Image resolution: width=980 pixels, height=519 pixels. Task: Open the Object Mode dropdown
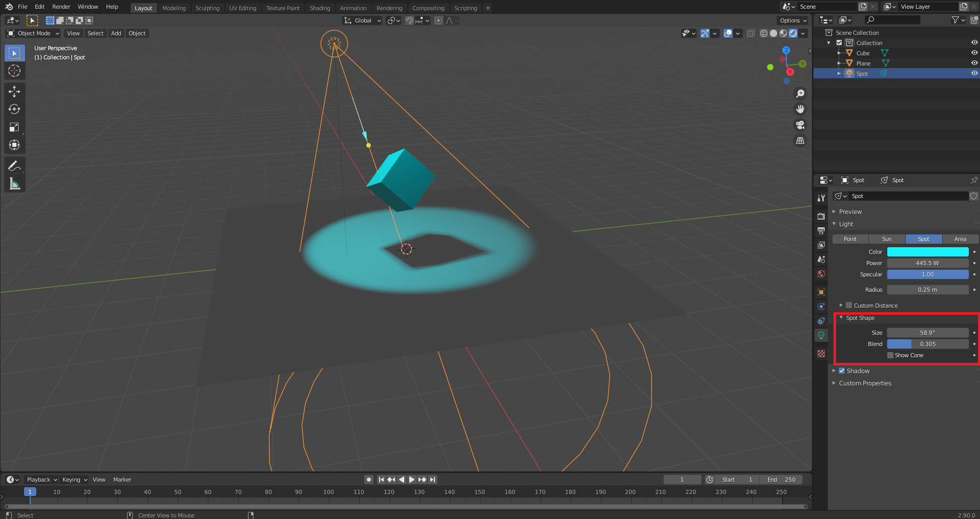click(34, 33)
